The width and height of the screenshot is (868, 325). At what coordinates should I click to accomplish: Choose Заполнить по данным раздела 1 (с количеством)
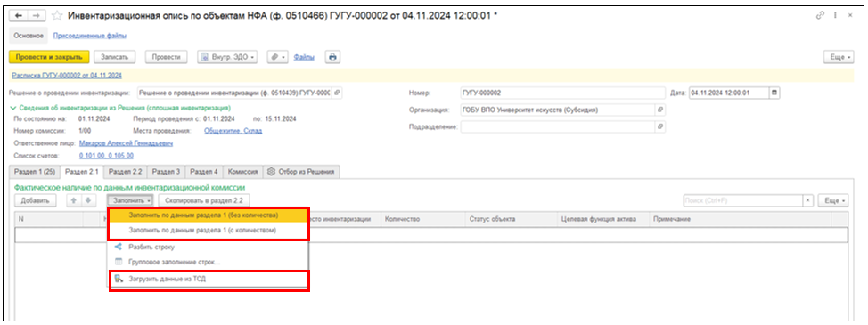click(x=209, y=230)
